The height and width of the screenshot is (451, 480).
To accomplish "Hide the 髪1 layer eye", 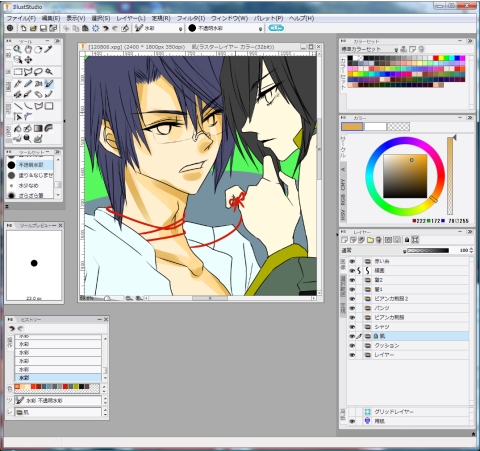I will [352, 289].
